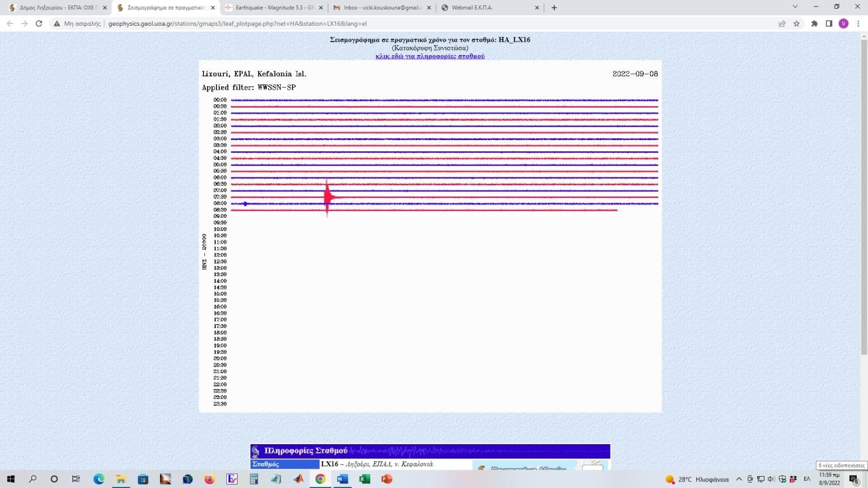Image resolution: width=868 pixels, height=488 pixels.
Task: Reload the seismogram page
Action: [x=39, y=23]
